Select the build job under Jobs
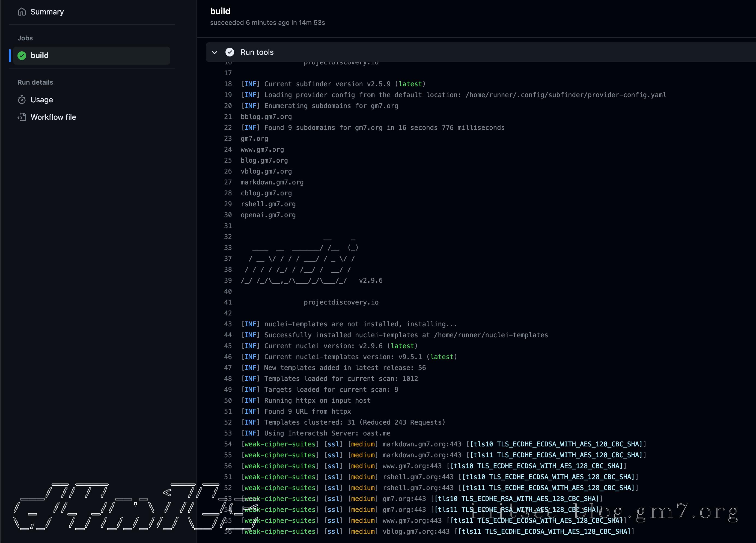Viewport: 756px width, 543px height. pos(39,55)
